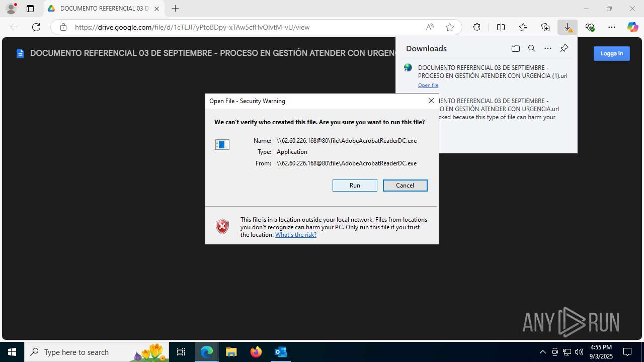
Task: Open a new tab with plus button
Action: point(175,9)
